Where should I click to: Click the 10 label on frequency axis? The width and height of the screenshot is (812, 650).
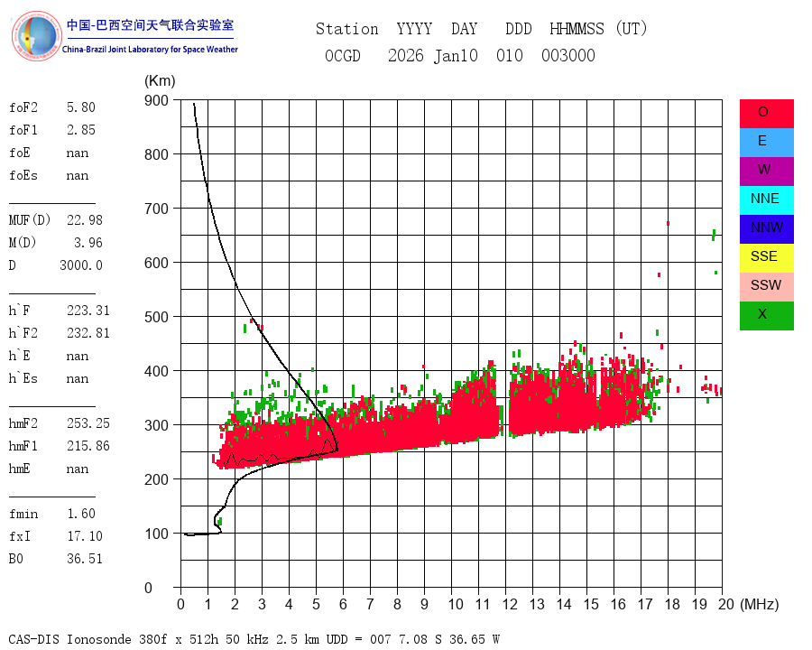pyautogui.click(x=456, y=604)
